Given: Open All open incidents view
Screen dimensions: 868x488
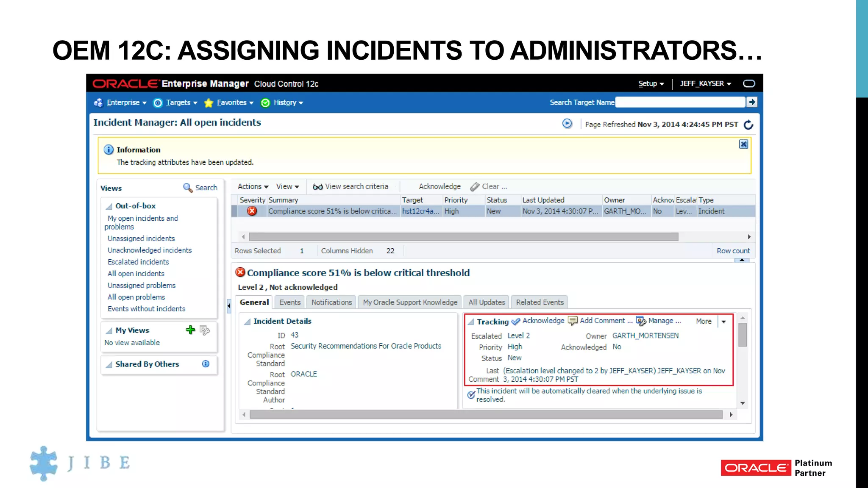Looking at the screenshot, I should 136,274.
